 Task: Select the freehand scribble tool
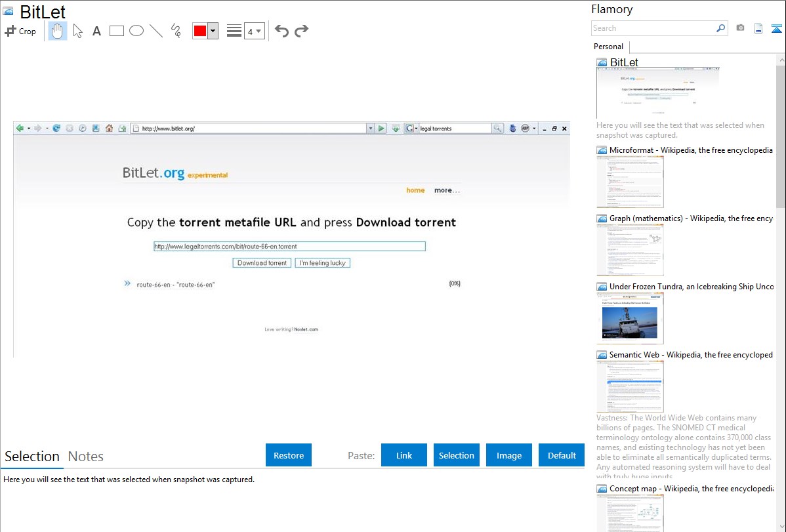point(176,31)
